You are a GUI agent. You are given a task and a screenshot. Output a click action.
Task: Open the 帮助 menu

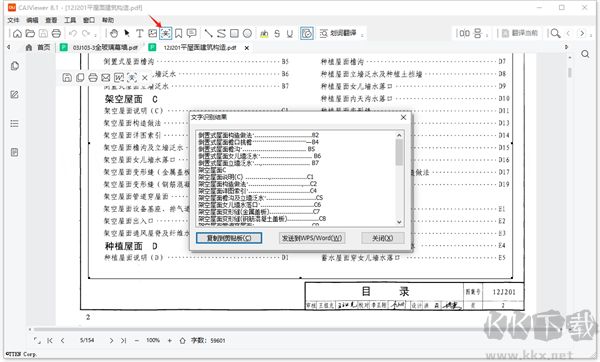(108, 20)
